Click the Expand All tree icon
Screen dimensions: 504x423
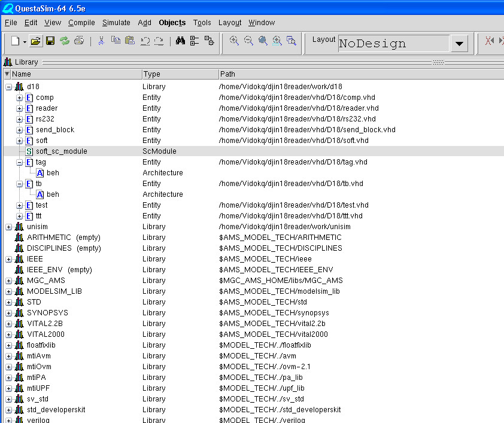tap(210, 41)
